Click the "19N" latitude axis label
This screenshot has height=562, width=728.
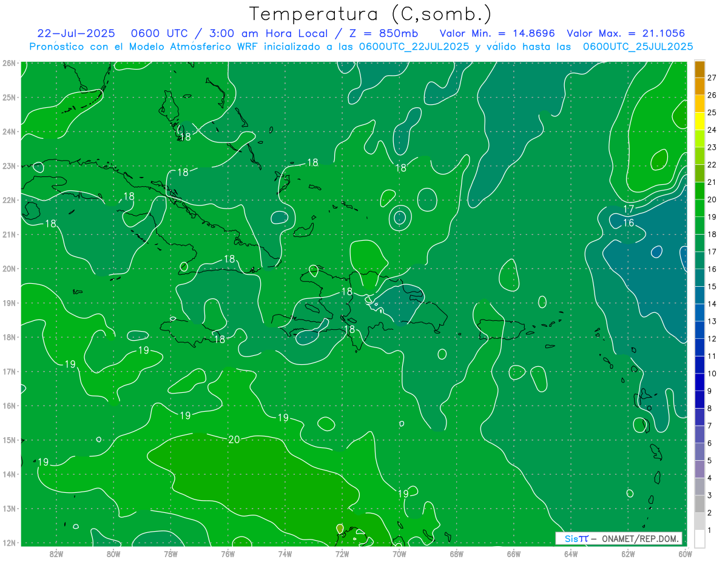pos(8,303)
